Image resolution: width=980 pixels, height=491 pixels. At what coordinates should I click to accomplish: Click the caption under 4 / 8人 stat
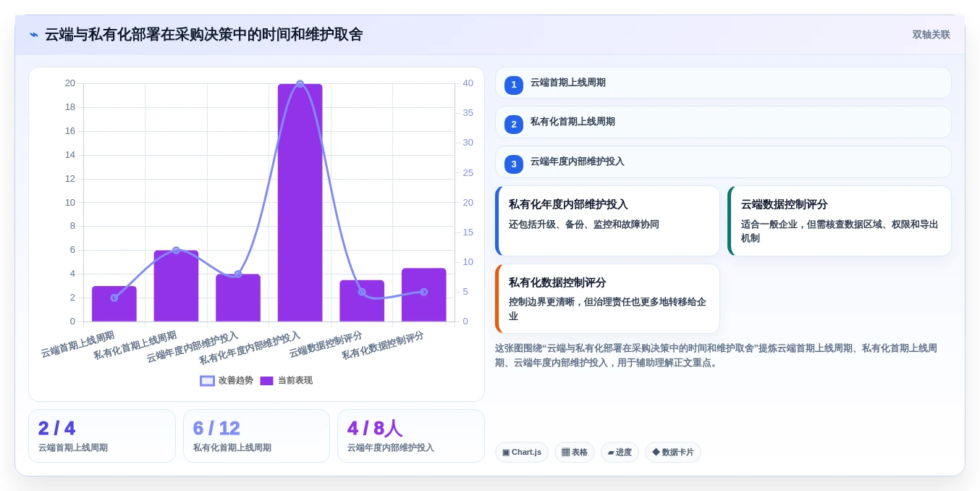(x=391, y=448)
